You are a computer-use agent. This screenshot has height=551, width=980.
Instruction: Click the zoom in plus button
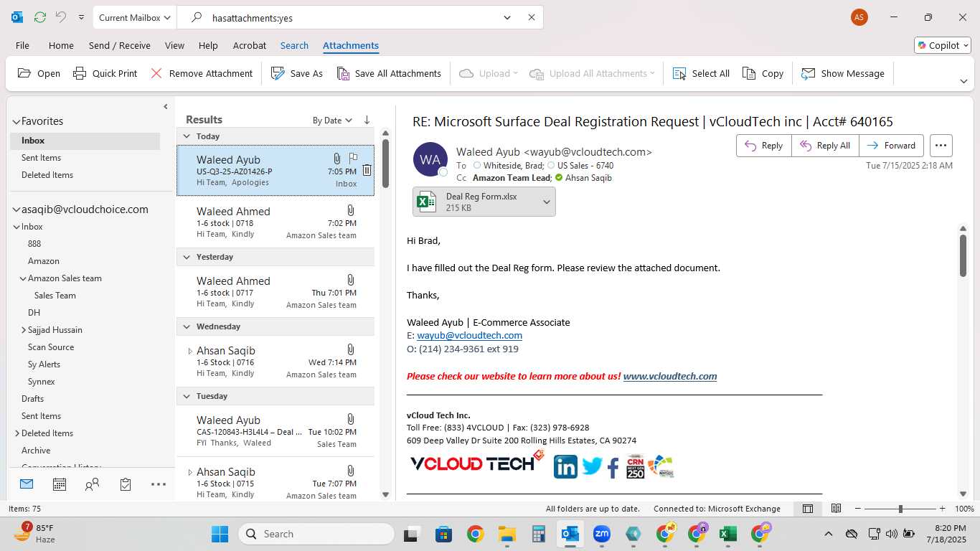(x=941, y=509)
